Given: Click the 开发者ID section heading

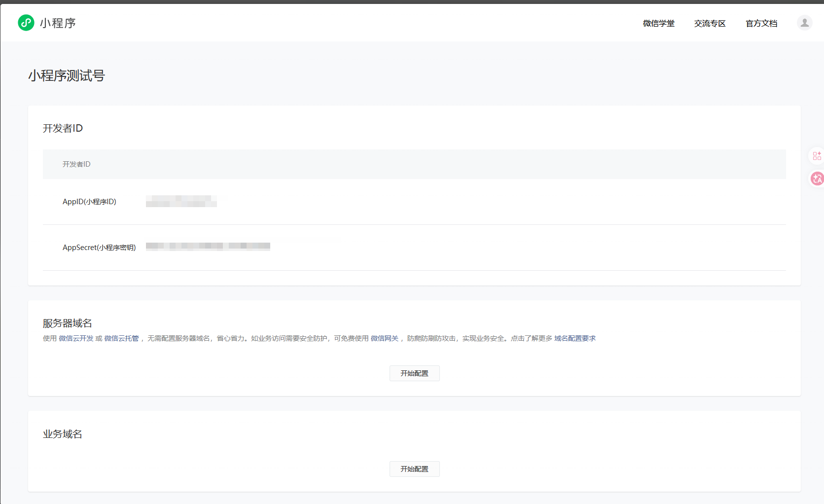Looking at the screenshot, I should coord(63,128).
